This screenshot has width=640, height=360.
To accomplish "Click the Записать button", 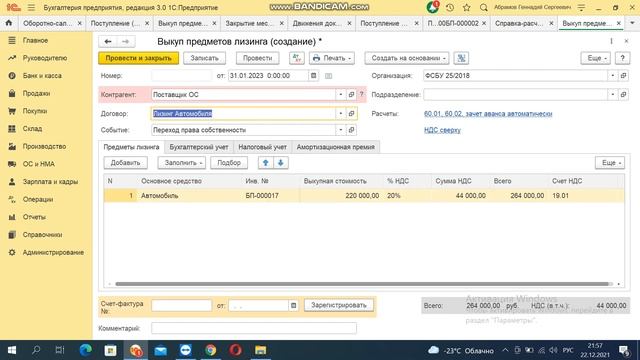I will click(x=204, y=58).
